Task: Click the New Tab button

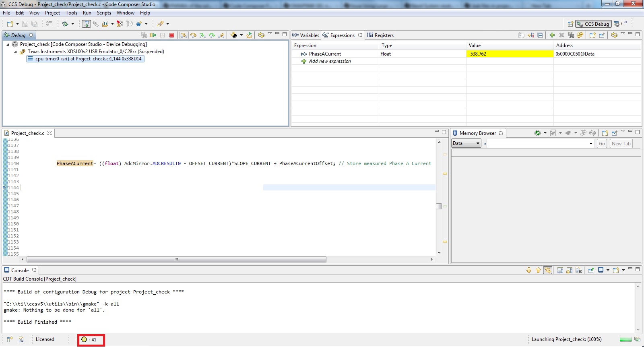Action: pos(621,144)
